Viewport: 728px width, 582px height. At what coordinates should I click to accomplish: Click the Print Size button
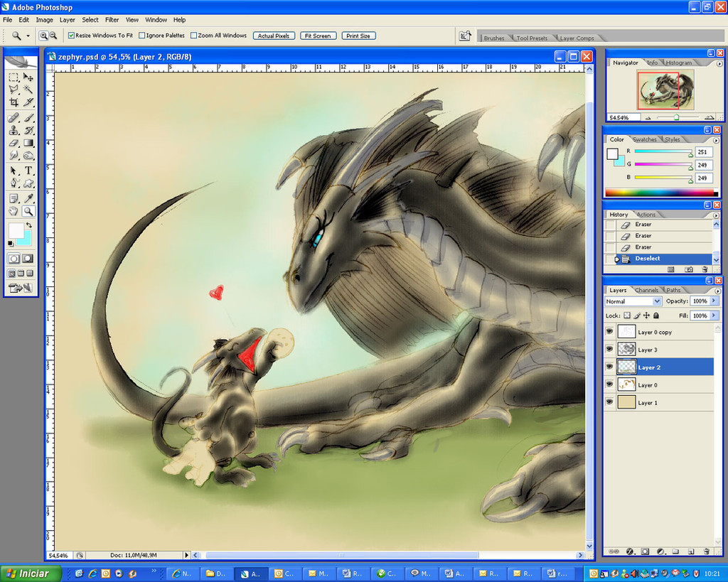[358, 36]
